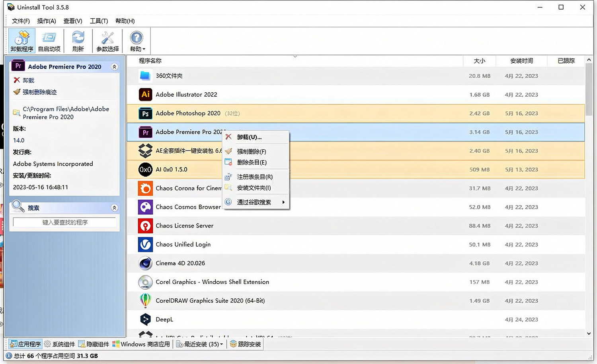Open the 帮助 toolbar dropdown
The image size is (597, 364).
point(137,41)
